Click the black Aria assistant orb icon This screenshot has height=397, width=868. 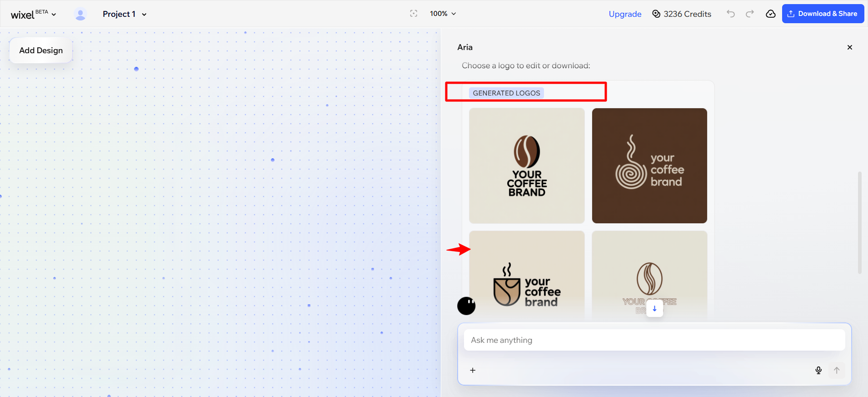pos(466,306)
